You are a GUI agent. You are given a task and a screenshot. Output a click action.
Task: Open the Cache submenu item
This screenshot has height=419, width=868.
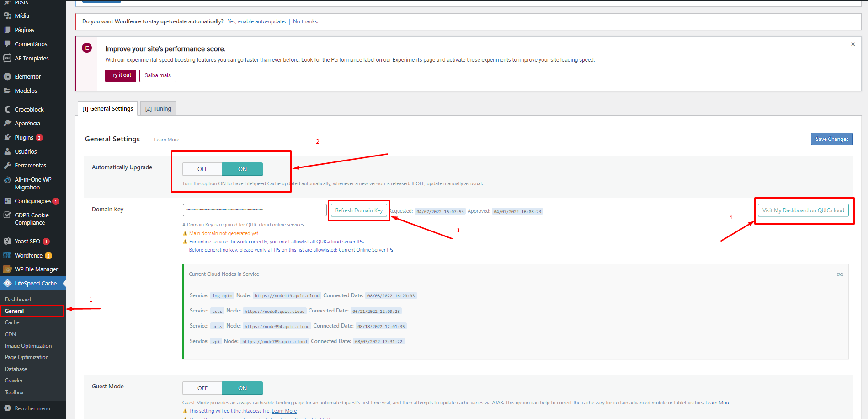coord(12,322)
